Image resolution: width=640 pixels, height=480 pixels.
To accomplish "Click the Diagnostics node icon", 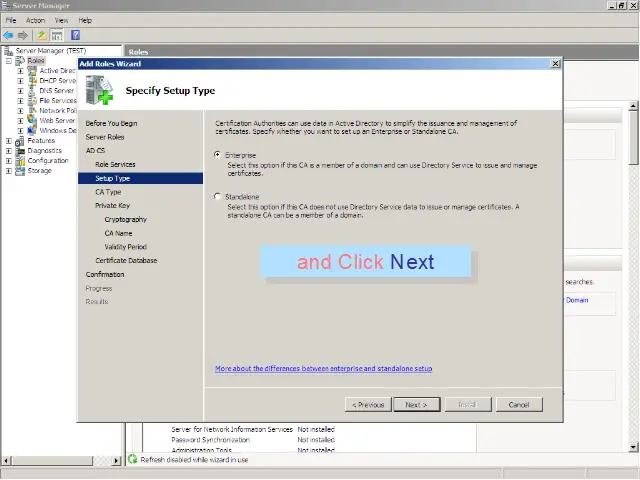I will (20, 151).
